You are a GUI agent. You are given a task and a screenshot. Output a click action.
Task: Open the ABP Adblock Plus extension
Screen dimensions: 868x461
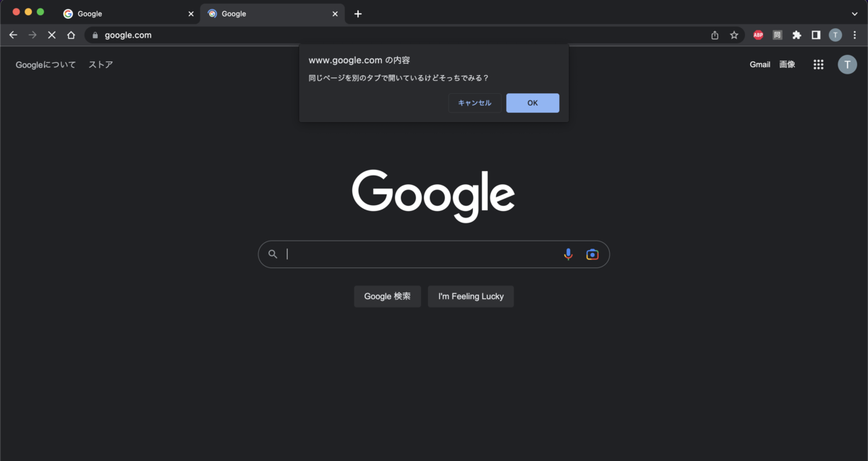pos(758,35)
